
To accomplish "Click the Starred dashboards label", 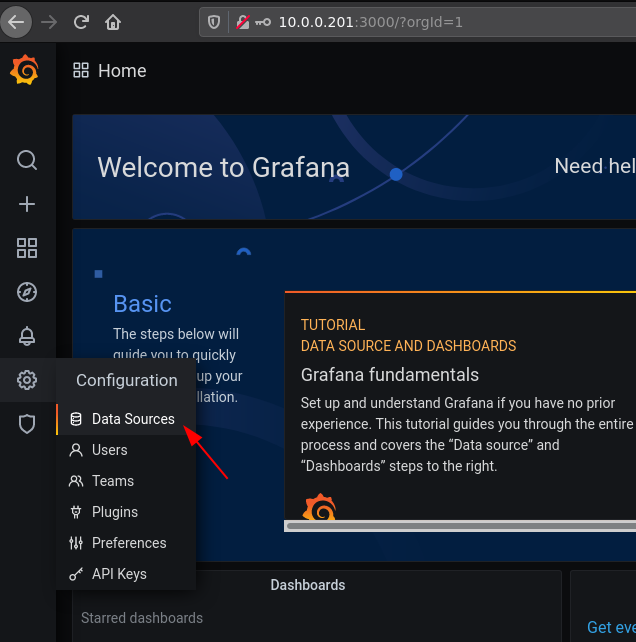I will coord(142,618).
